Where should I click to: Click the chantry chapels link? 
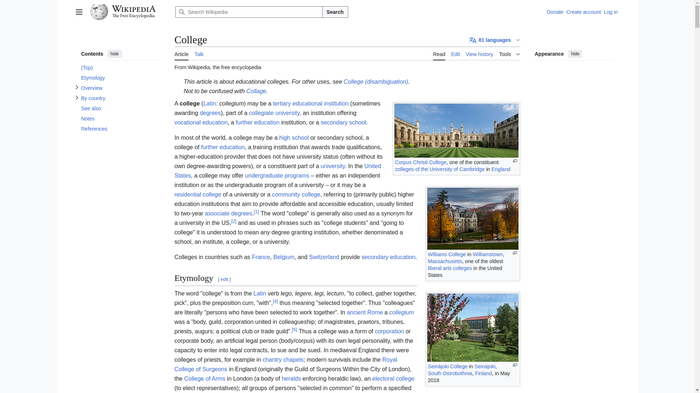283,360
